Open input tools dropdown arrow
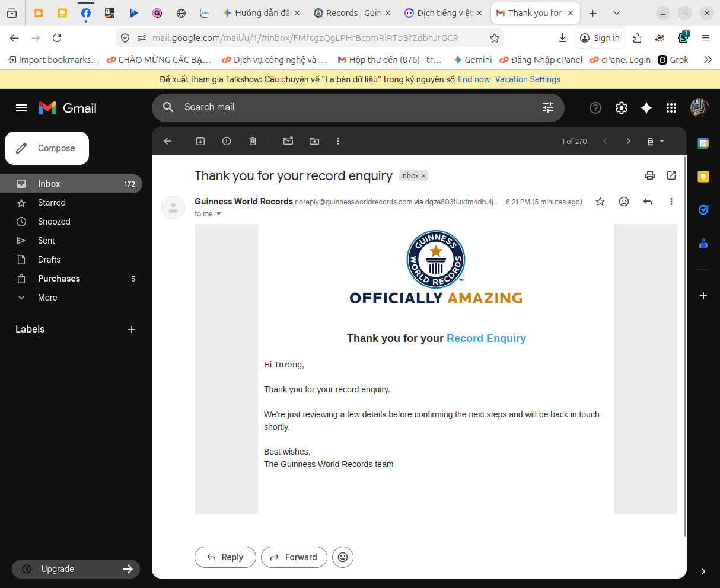This screenshot has height=588, width=720. click(662, 141)
